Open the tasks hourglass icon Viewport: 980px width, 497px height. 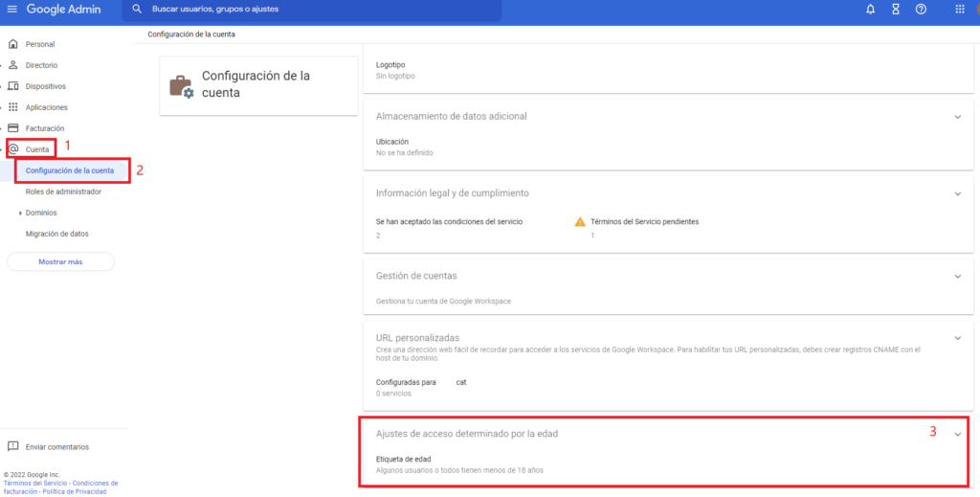pos(896,10)
